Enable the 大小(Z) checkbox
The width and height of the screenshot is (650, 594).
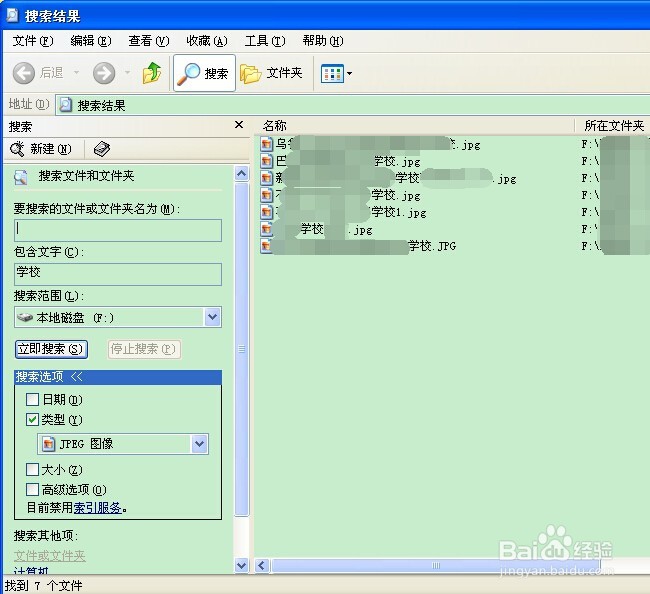point(32,470)
